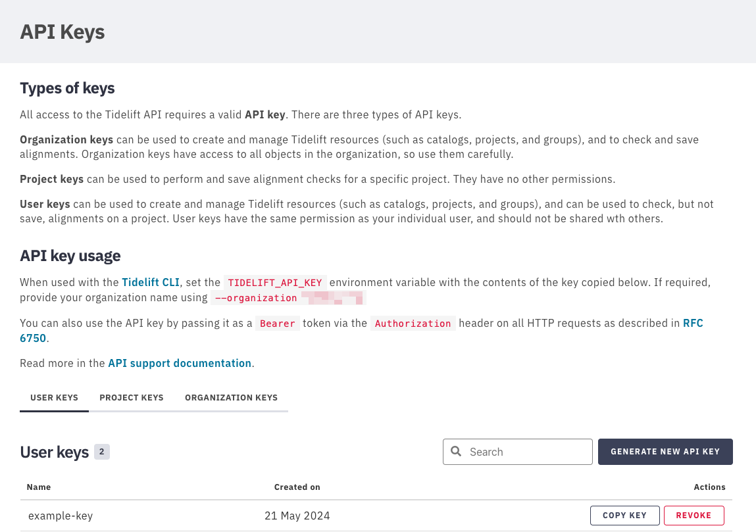This screenshot has width=756, height=532.
Task: Click the Types of keys heading
Action: coord(68,88)
